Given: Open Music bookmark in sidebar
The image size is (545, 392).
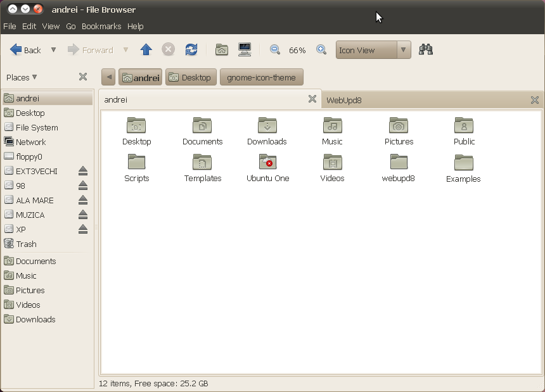Looking at the screenshot, I should coord(48,275).
